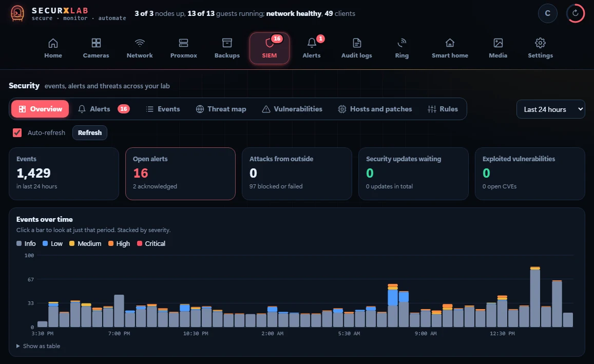Click the red 16 badge on SIEM

pyautogui.click(x=277, y=39)
